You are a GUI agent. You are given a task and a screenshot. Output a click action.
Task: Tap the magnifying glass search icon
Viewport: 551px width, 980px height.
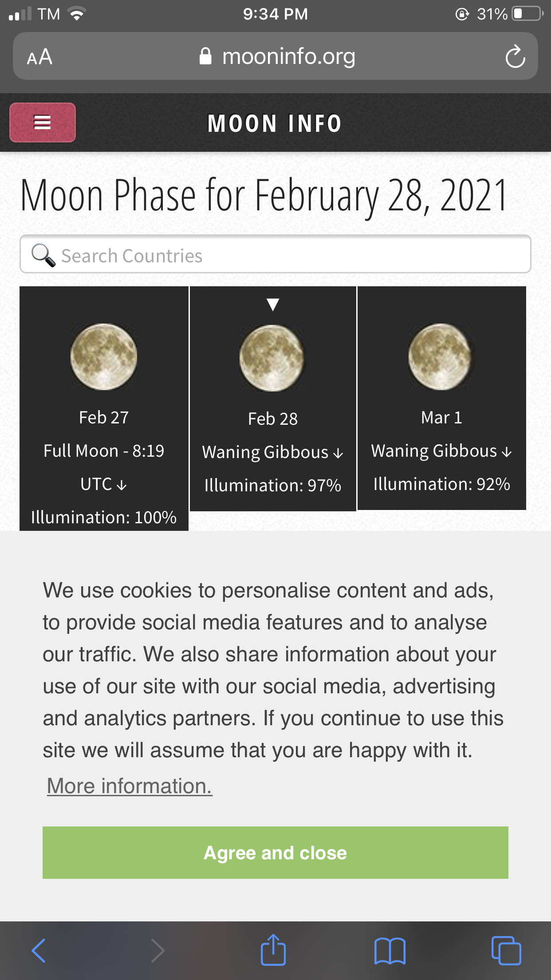point(43,255)
